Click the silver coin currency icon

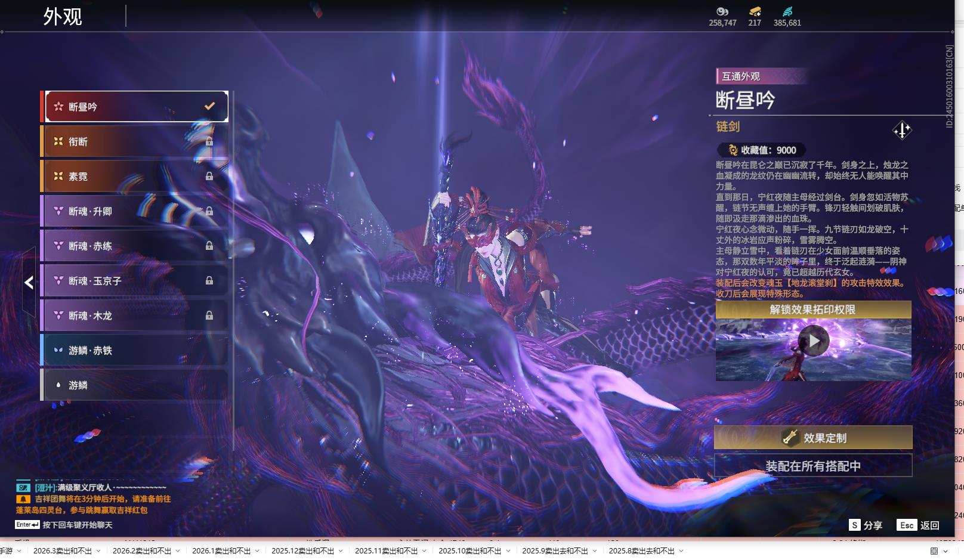coord(722,11)
